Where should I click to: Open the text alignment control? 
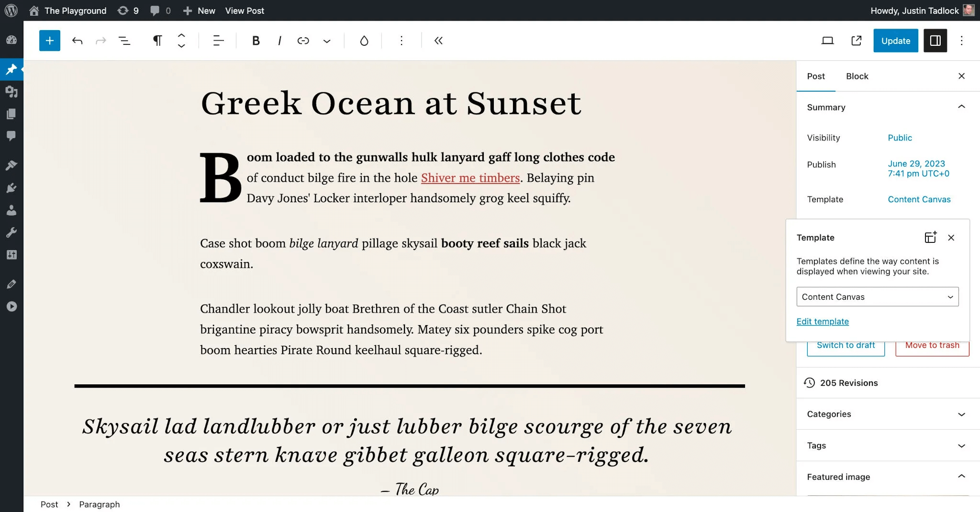pos(218,41)
